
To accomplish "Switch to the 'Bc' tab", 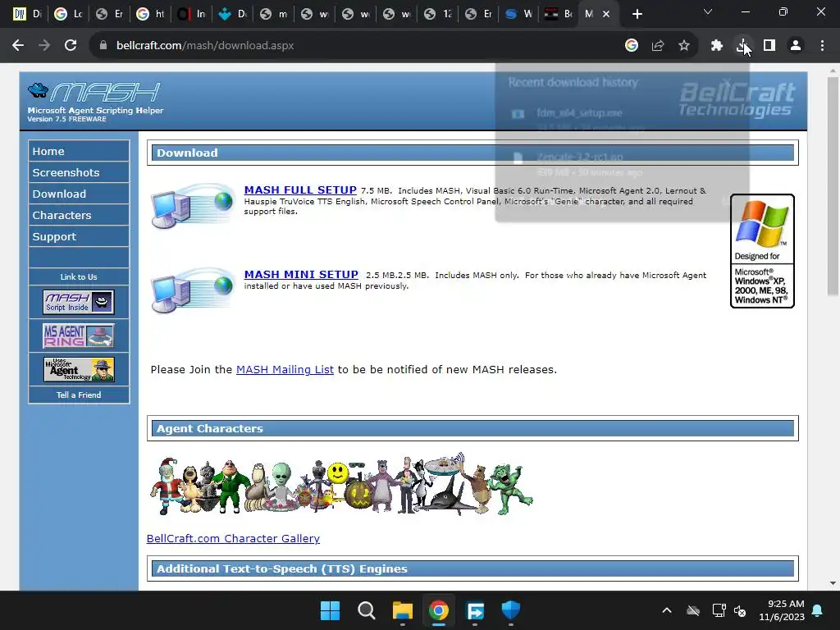I will click(559, 14).
